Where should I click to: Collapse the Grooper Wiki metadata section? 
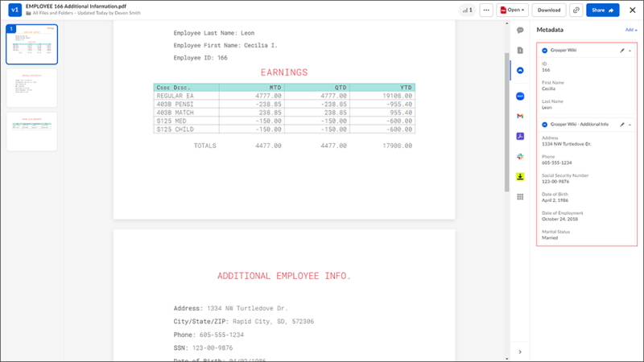[630, 51]
